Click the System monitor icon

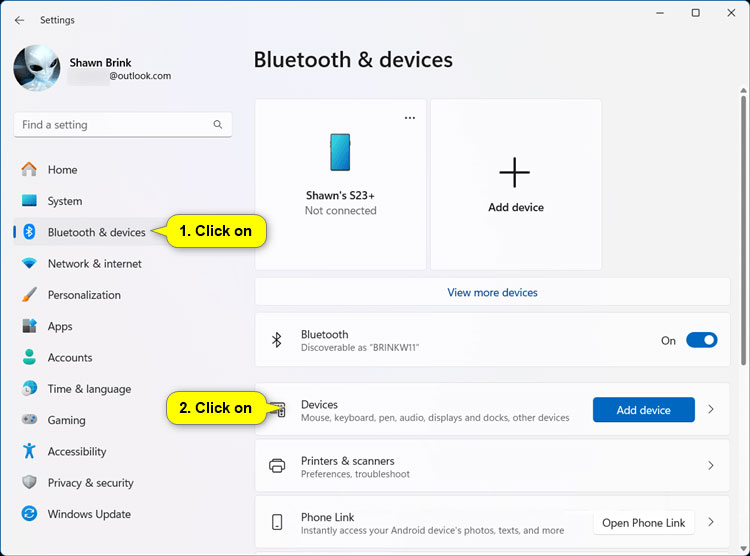tap(29, 200)
